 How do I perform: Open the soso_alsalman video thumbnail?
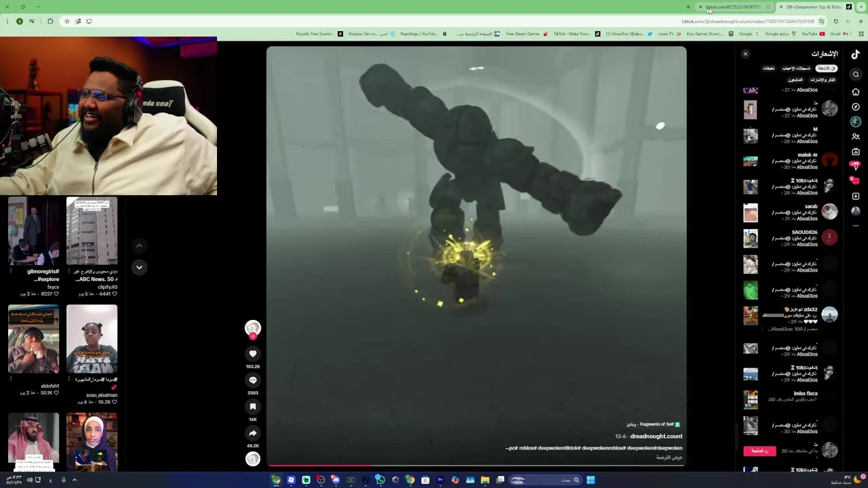[92, 339]
